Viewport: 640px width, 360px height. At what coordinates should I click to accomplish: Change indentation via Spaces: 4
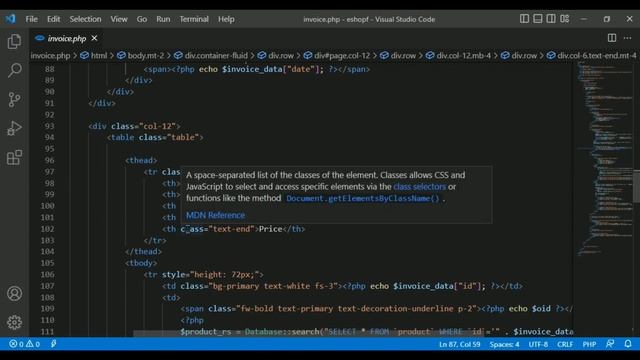point(504,344)
